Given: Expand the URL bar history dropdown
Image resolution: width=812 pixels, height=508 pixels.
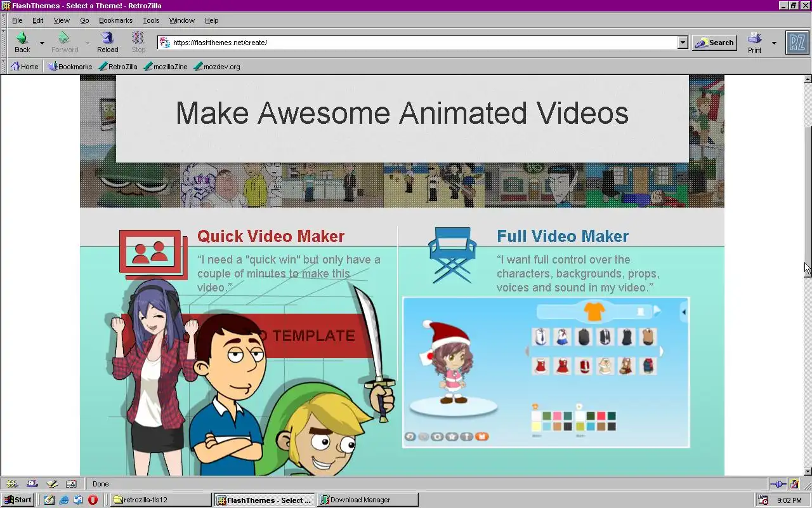Looking at the screenshot, I should coord(683,43).
